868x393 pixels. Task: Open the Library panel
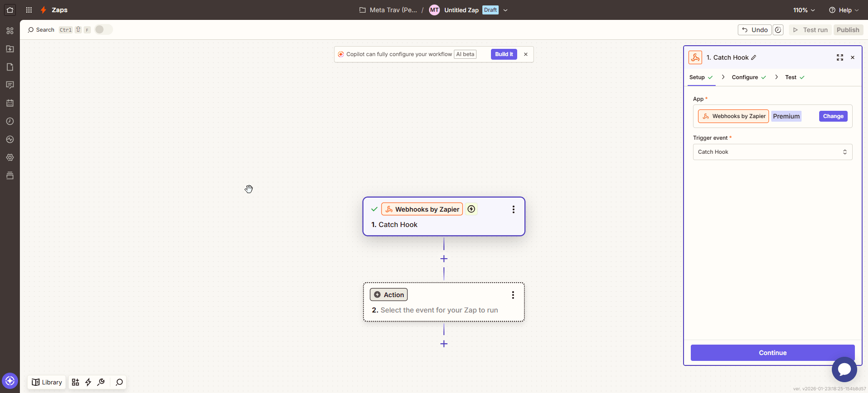(x=47, y=382)
